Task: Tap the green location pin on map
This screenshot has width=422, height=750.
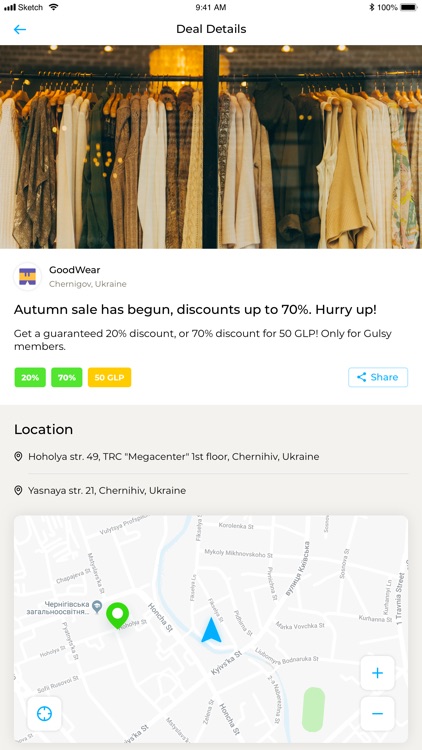Action: (x=117, y=615)
